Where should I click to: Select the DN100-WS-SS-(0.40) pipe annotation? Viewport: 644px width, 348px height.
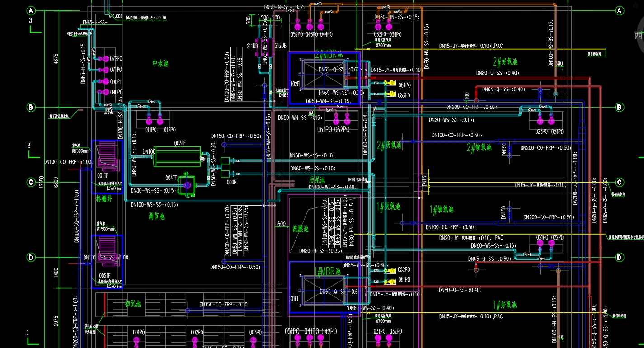(332, 187)
